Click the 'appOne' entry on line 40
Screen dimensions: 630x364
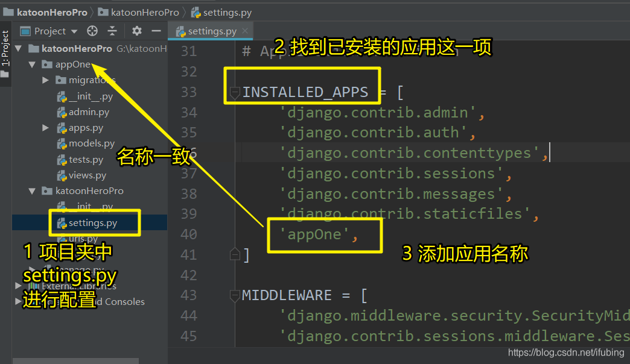314,234
